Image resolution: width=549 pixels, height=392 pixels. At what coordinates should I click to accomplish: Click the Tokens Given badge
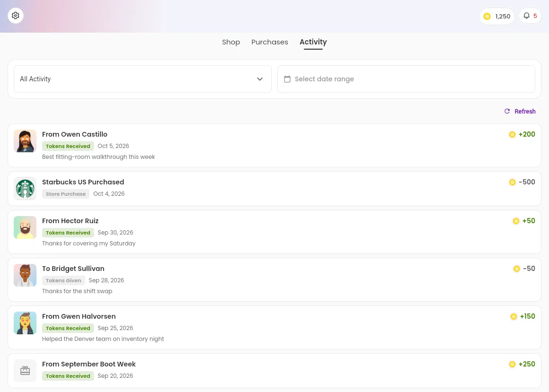click(63, 280)
